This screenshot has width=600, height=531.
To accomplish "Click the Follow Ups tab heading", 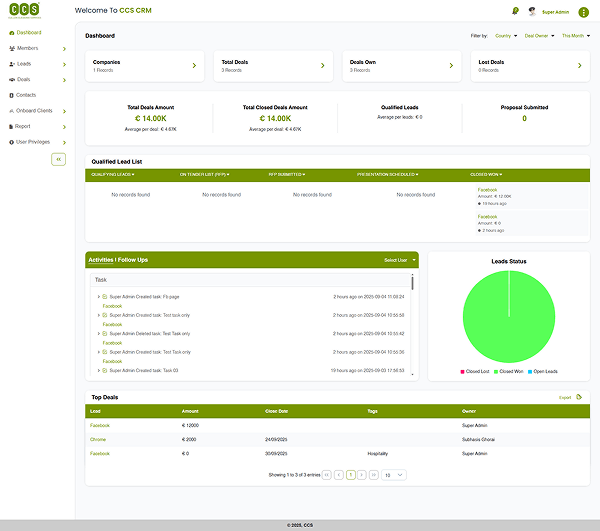I will click(x=133, y=260).
